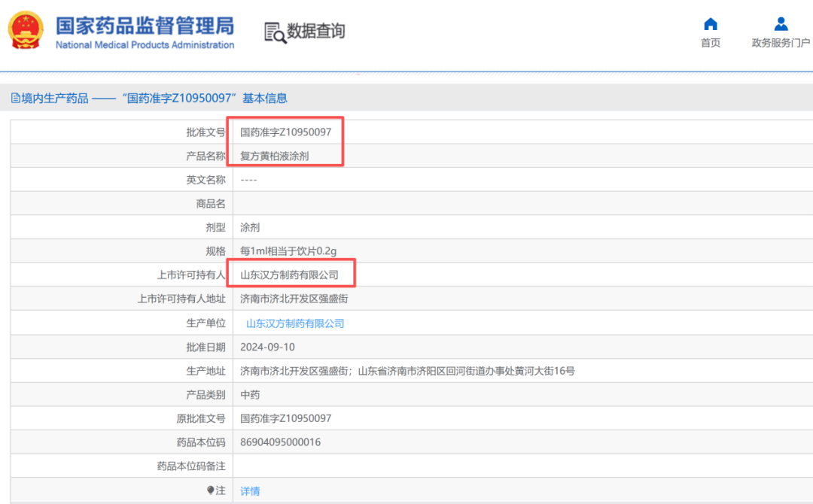Click the 批准文号 label
This screenshot has width=813, height=504.
click(206, 132)
